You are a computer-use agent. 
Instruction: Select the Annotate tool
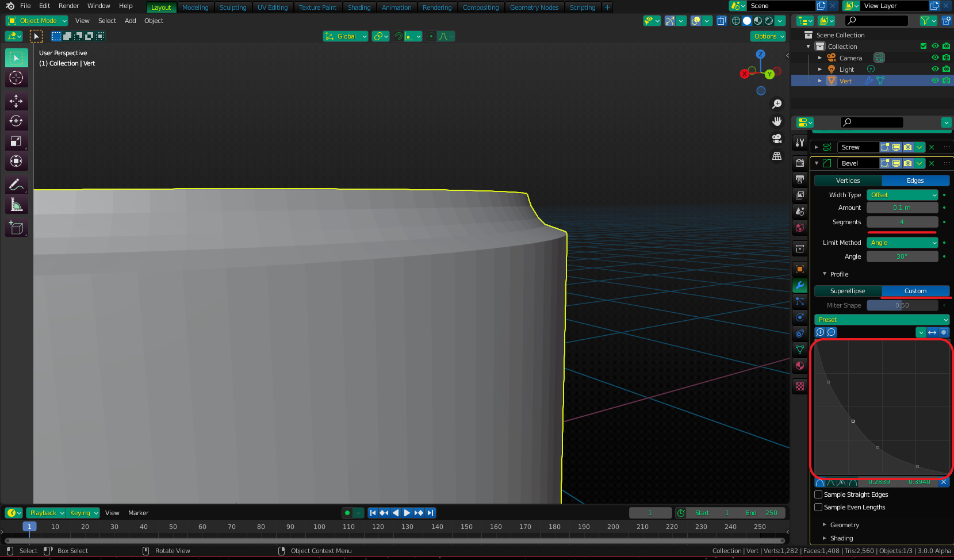pyautogui.click(x=16, y=185)
